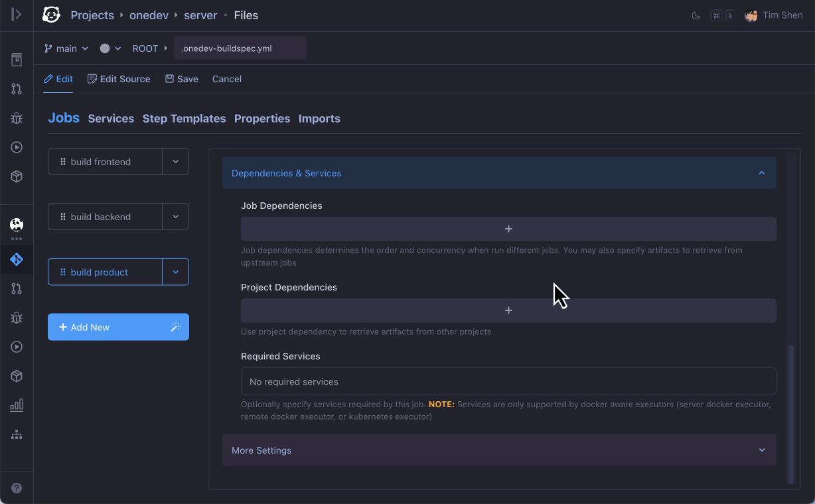Viewport: 815px width, 504px height.
Task: Switch to the Services tab
Action: (111, 118)
